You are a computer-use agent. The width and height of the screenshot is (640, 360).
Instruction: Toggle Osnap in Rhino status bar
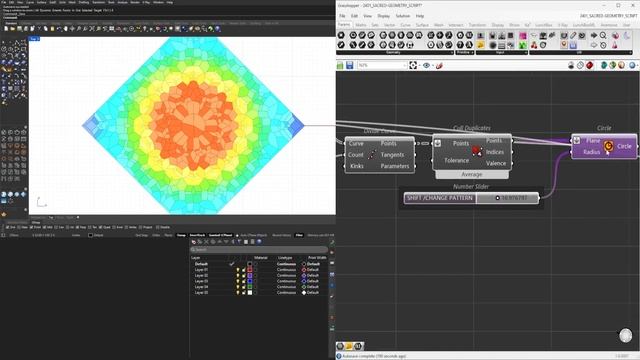click(x=181, y=235)
